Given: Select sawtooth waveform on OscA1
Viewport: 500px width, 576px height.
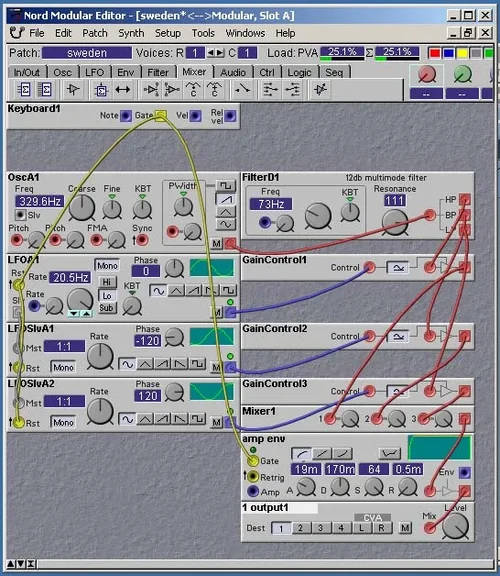Looking at the screenshot, I should [226, 199].
